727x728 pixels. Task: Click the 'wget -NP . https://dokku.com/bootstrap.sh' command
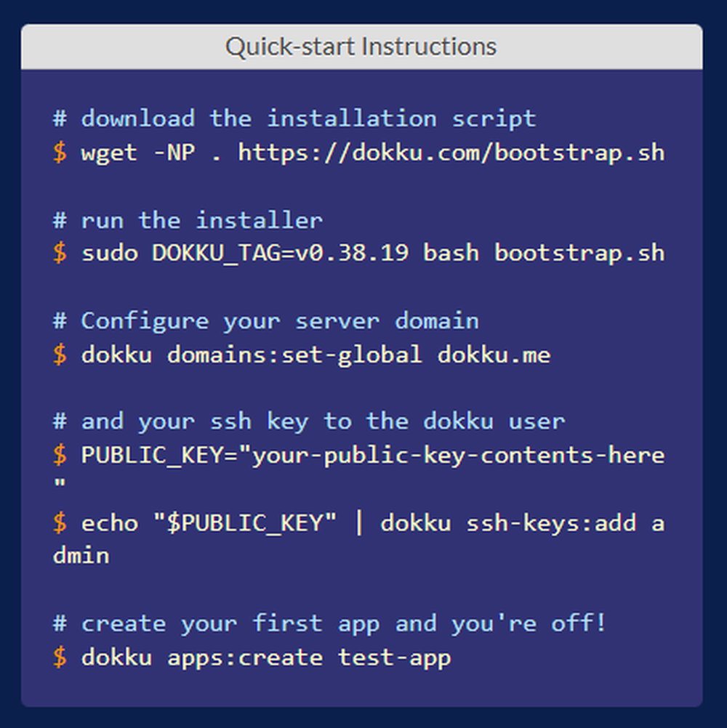click(x=372, y=153)
